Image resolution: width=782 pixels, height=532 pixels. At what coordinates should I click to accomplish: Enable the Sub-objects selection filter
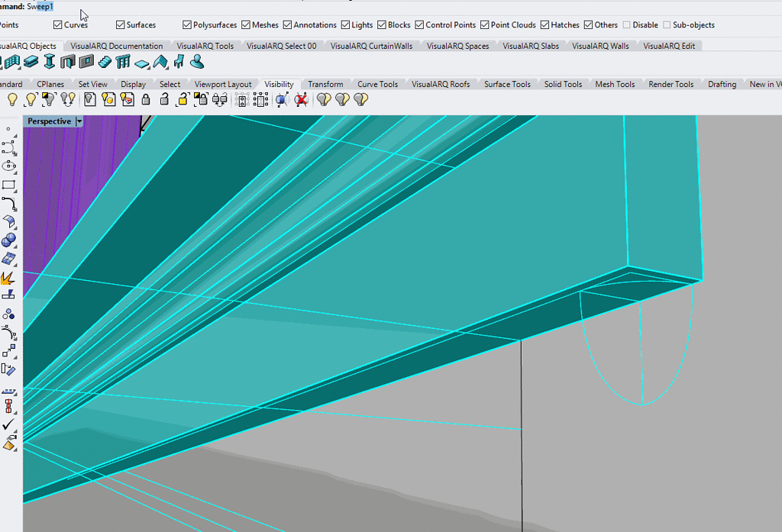coord(667,24)
